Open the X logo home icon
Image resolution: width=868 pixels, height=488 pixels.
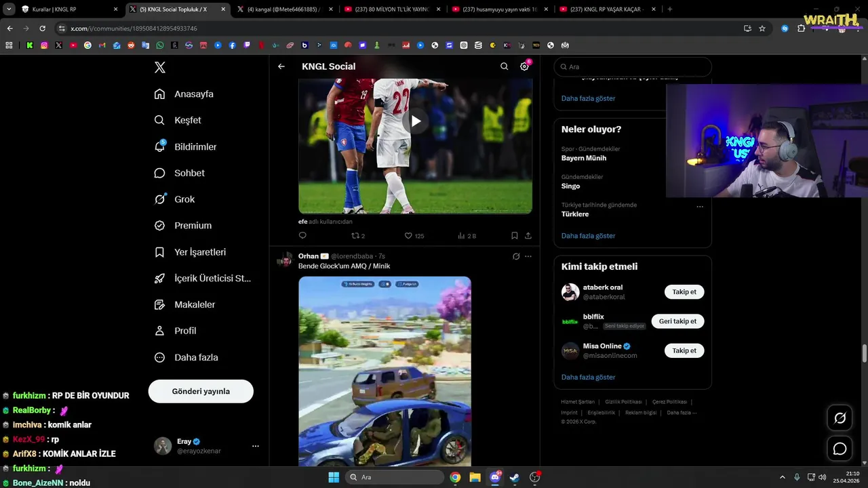pyautogui.click(x=160, y=67)
